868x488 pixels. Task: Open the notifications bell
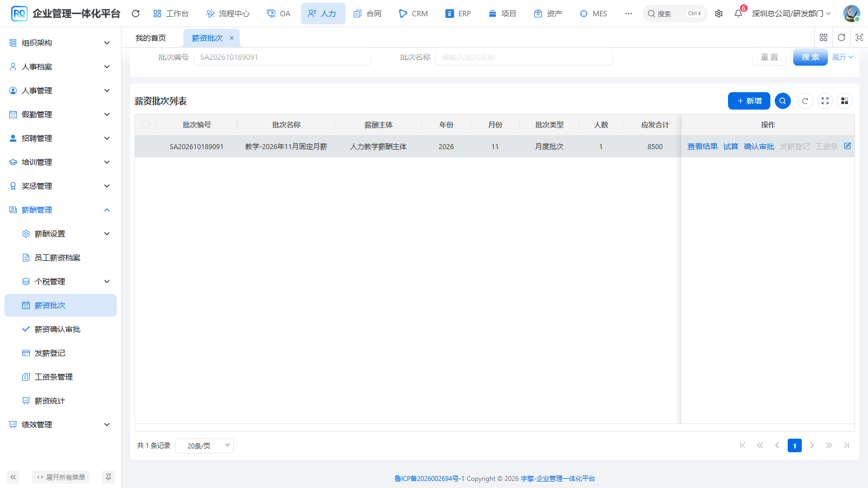tap(738, 14)
